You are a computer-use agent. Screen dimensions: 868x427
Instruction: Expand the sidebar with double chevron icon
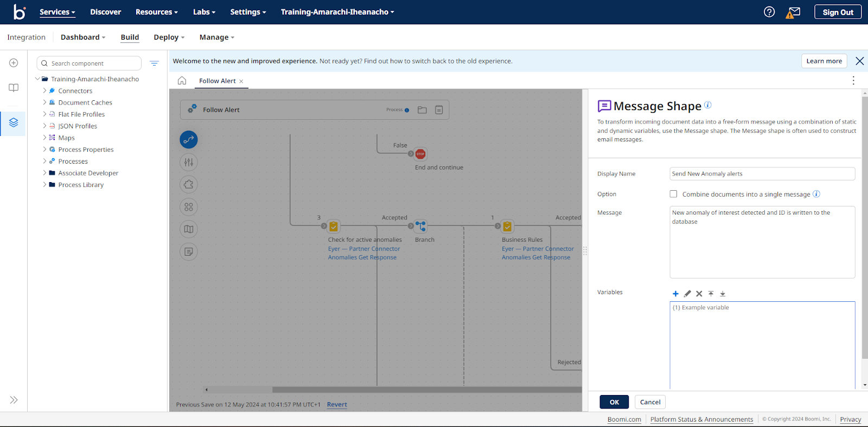pos(14,400)
